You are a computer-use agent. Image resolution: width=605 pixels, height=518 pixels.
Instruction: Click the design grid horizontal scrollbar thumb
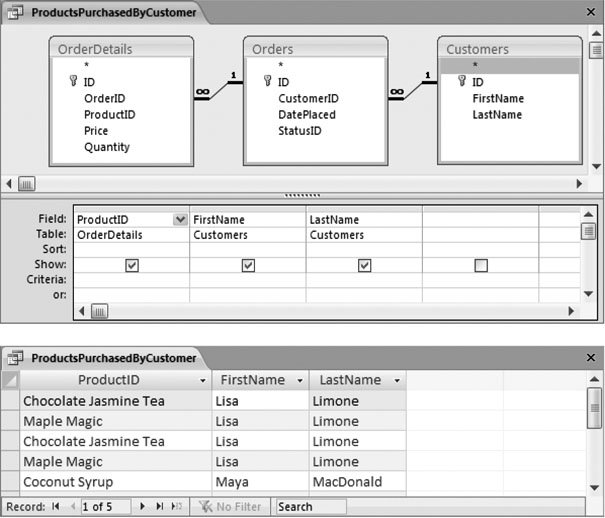pyautogui.click(x=99, y=311)
